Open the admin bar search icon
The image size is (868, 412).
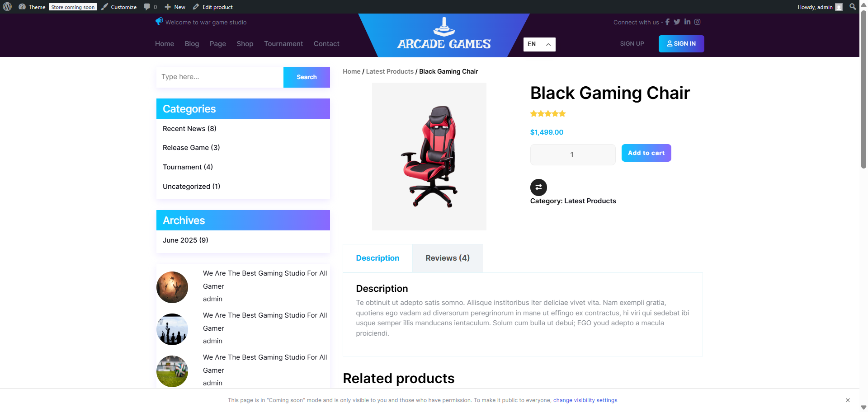pyautogui.click(x=853, y=7)
